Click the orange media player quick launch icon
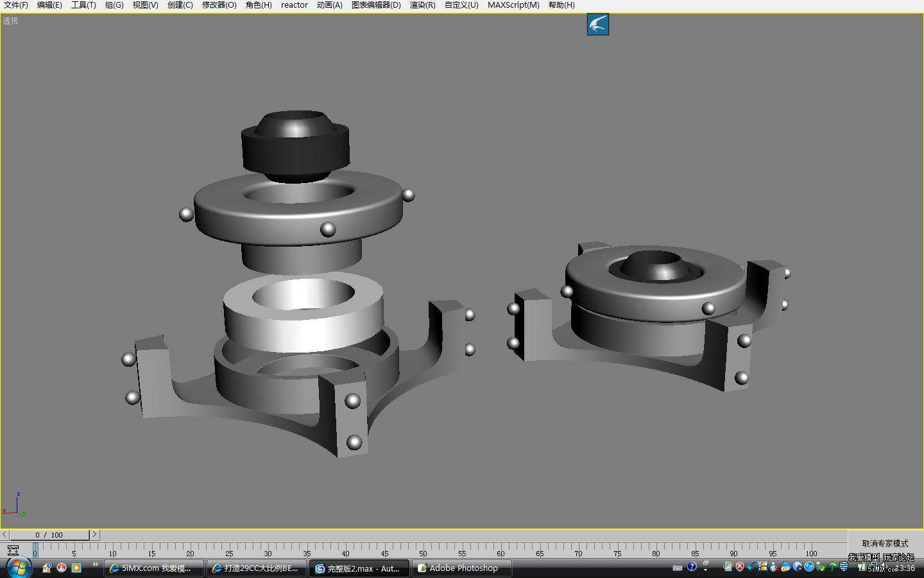The height and width of the screenshot is (578, 924). pyautogui.click(x=76, y=568)
